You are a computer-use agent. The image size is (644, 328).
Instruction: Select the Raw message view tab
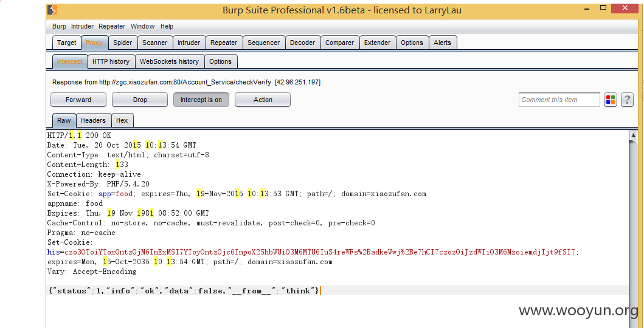(64, 120)
